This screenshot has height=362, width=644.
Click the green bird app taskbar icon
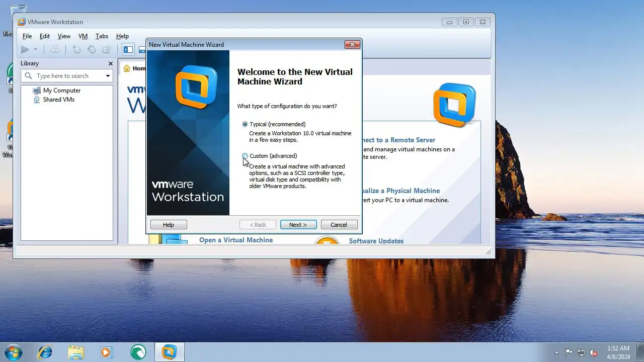click(138, 352)
